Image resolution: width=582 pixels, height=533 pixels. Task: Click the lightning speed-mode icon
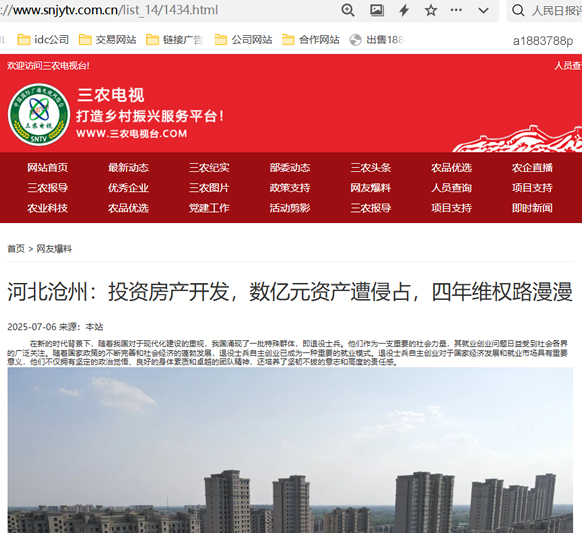coord(404,10)
